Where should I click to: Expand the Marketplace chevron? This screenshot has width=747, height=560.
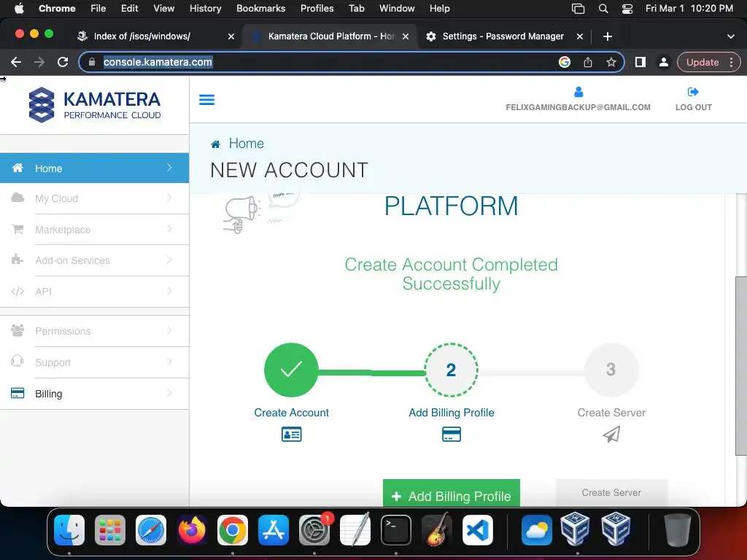169,229
